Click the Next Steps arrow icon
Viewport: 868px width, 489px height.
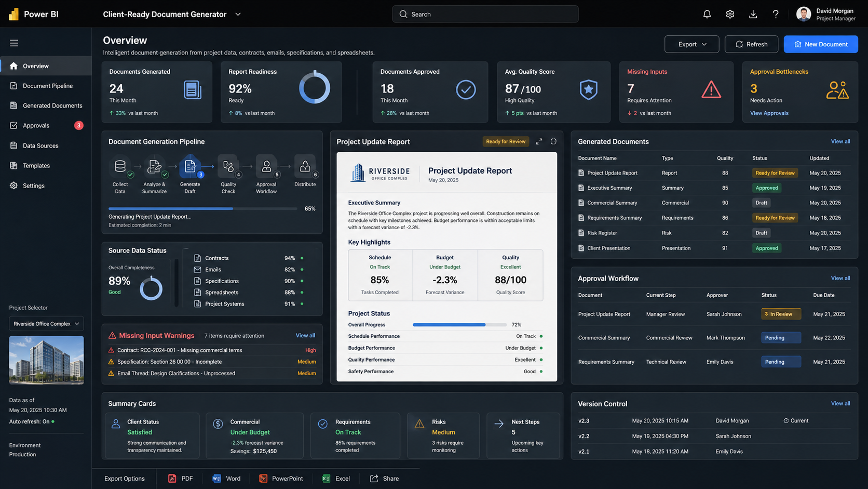point(499,424)
